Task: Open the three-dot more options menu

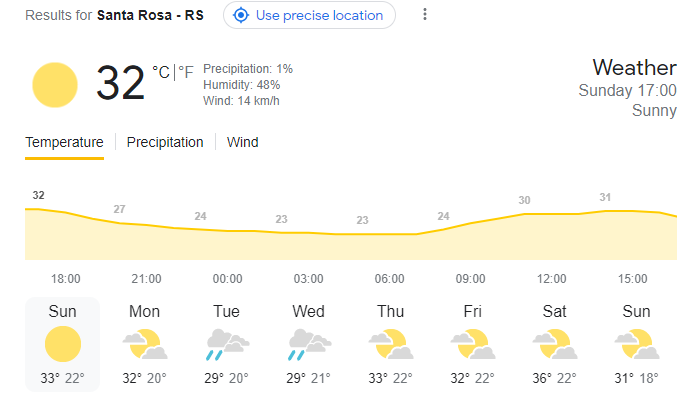Action: [425, 15]
